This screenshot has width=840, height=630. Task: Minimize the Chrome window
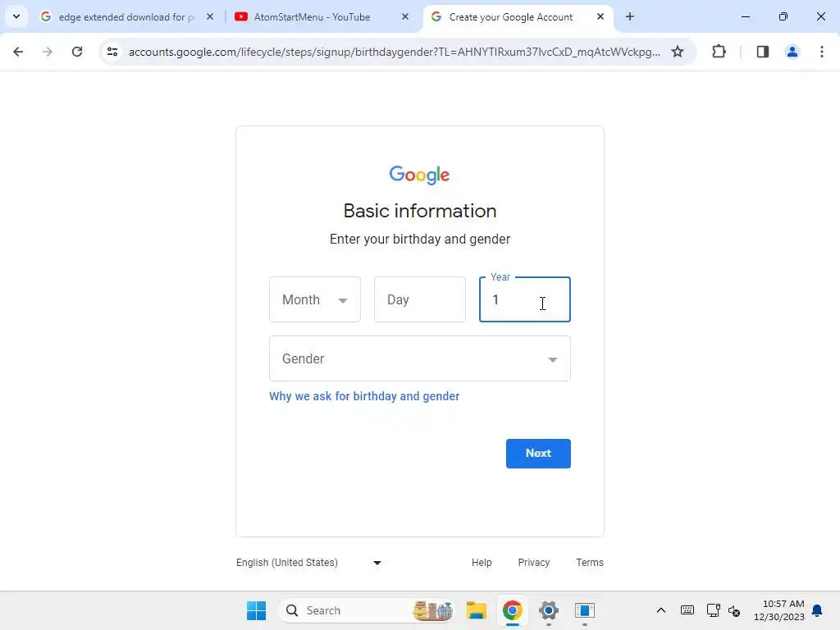click(746, 16)
